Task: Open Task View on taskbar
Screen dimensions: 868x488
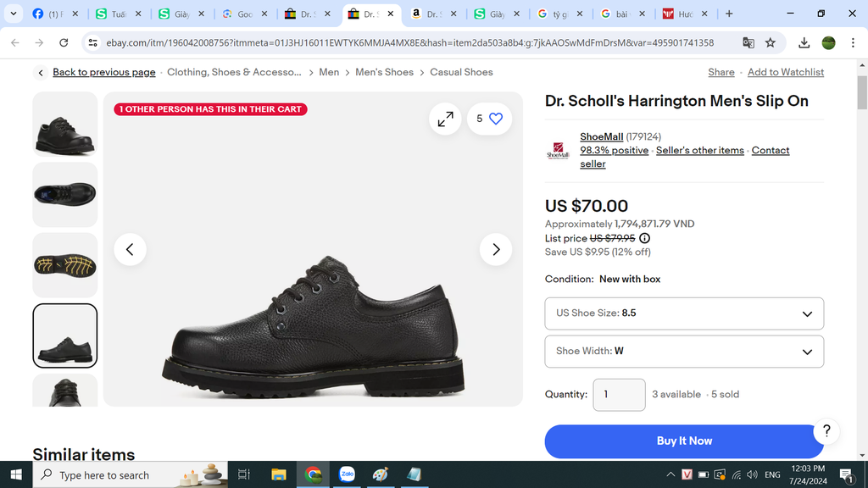Action: click(243, 474)
